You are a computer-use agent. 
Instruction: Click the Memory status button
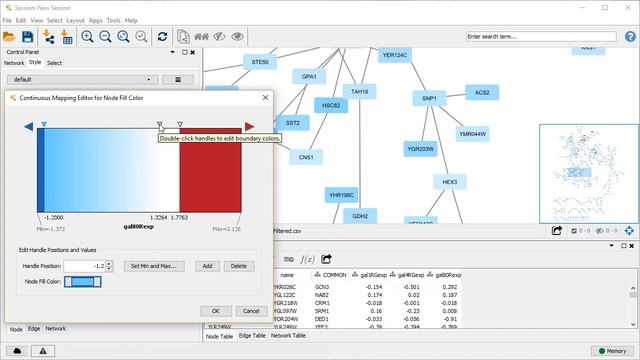[x=612, y=351]
